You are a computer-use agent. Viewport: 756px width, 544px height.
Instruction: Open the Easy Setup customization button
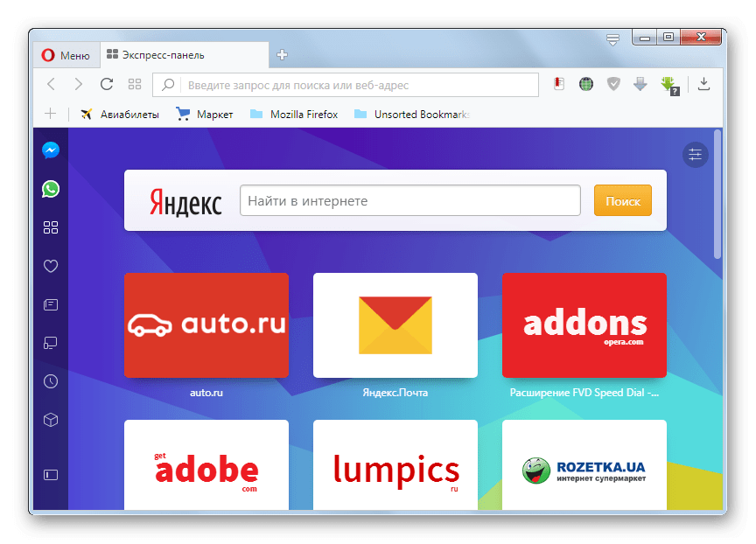696,155
